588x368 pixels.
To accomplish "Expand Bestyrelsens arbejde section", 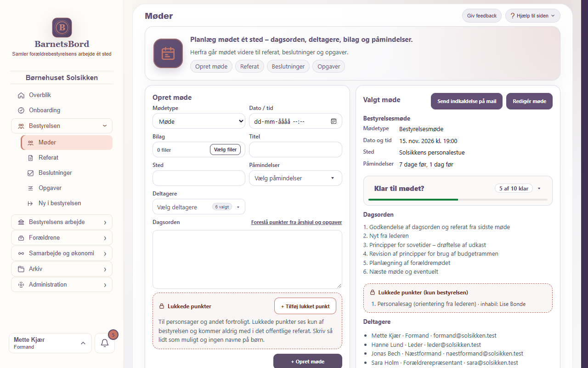I will tap(62, 222).
